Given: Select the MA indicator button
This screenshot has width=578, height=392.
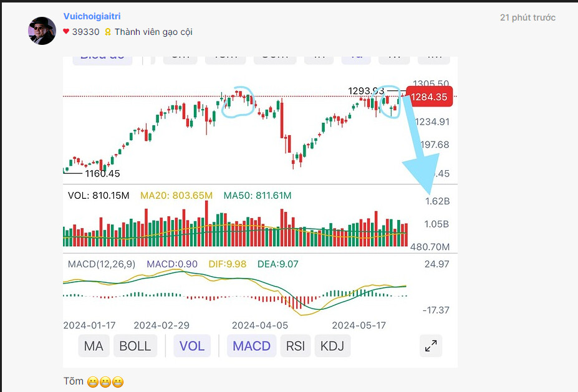Looking at the screenshot, I should click(94, 346).
